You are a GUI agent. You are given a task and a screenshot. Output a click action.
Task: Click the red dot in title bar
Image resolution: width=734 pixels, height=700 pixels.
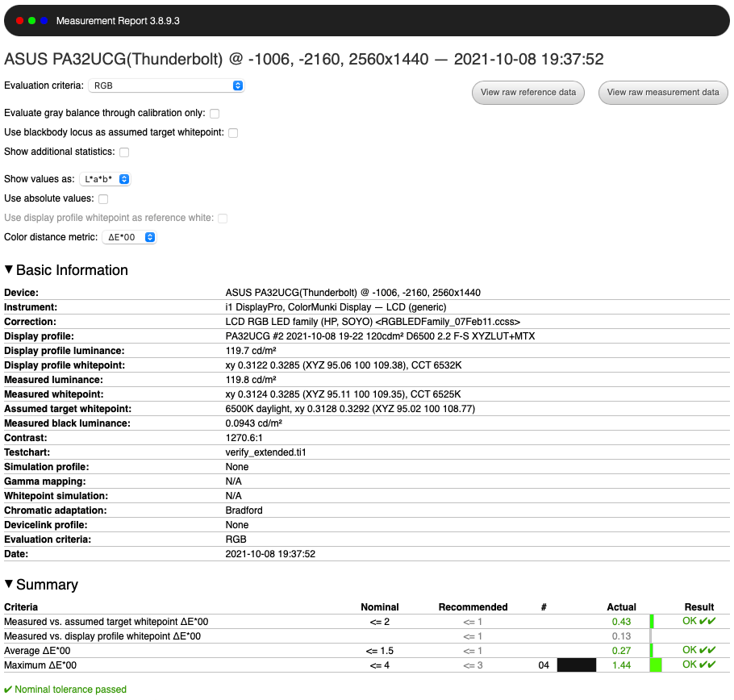click(x=20, y=20)
